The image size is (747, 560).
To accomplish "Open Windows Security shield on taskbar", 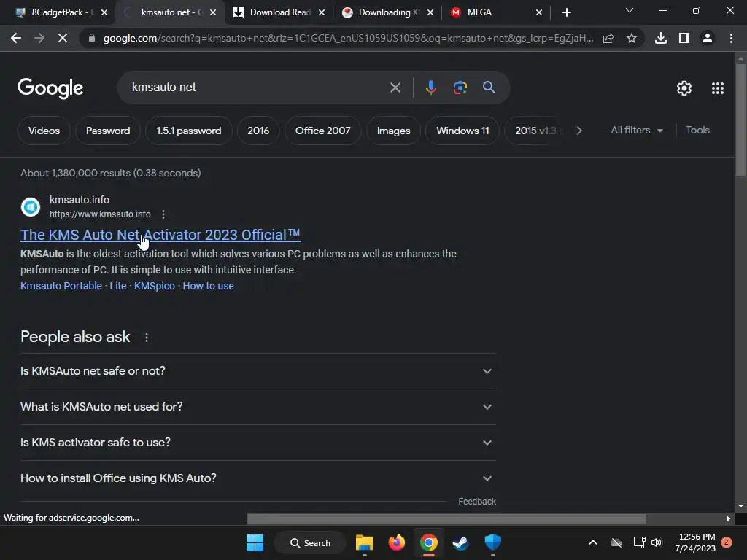I will pos(492,542).
